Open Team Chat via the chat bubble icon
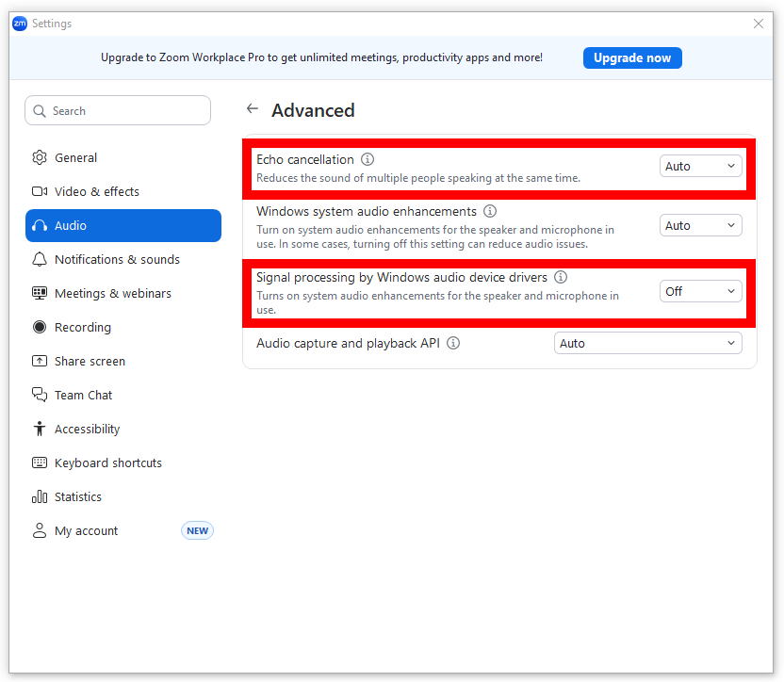 (39, 395)
